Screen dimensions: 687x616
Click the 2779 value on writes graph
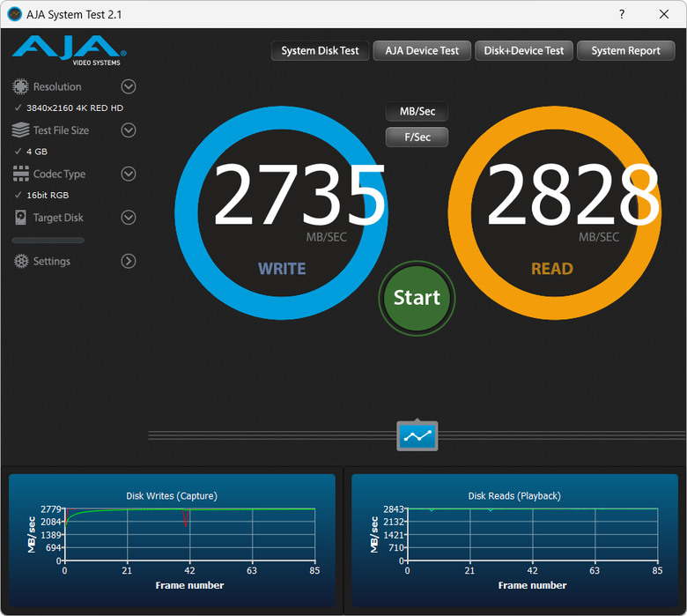pyautogui.click(x=51, y=509)
